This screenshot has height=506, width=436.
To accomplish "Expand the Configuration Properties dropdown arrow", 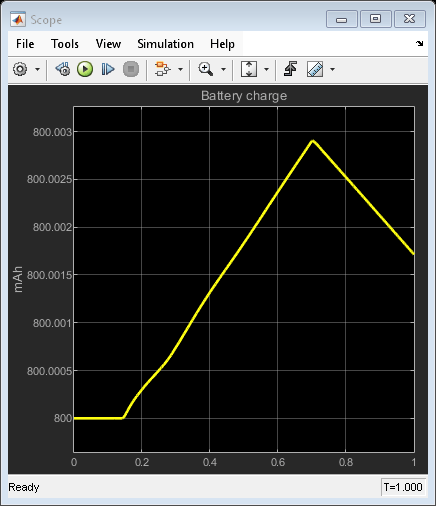I will (37, 69).
